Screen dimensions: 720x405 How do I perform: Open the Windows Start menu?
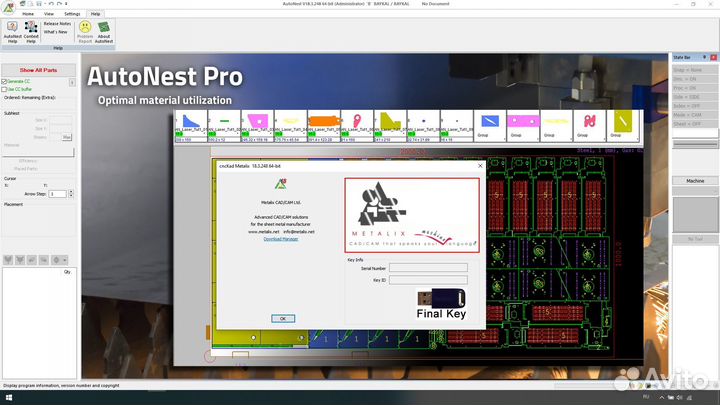point(8,397)
